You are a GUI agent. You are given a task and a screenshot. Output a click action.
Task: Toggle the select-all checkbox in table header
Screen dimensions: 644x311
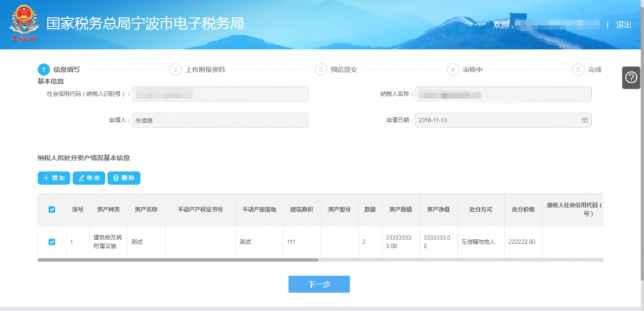tap(52, 209)
